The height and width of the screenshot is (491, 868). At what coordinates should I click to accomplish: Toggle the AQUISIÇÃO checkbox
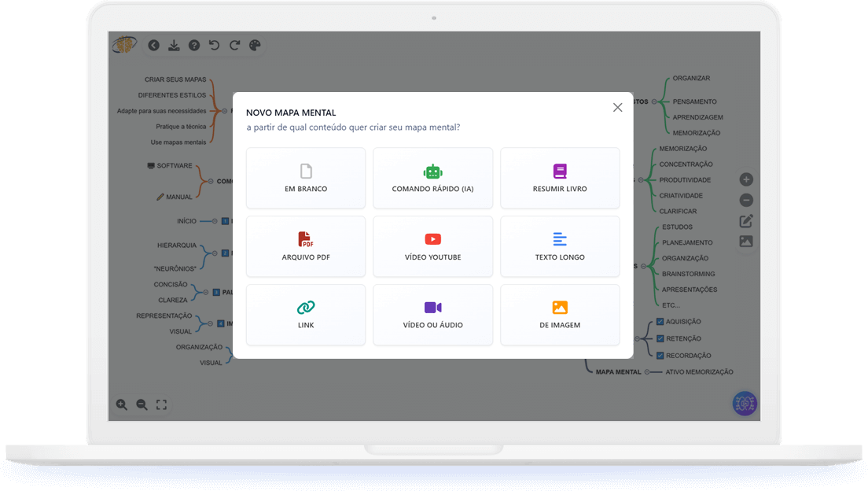tap(659, 321)
